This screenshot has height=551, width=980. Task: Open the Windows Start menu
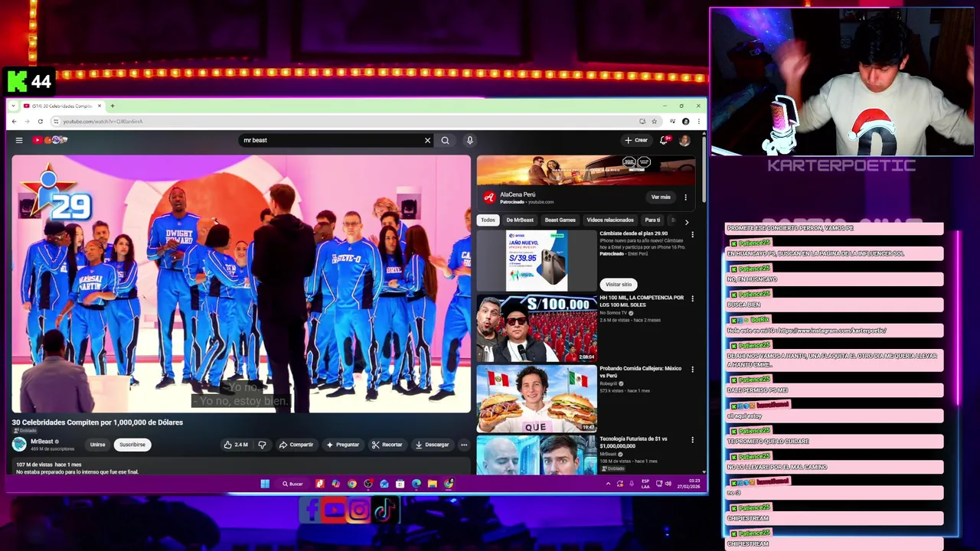tap(265, 484)
